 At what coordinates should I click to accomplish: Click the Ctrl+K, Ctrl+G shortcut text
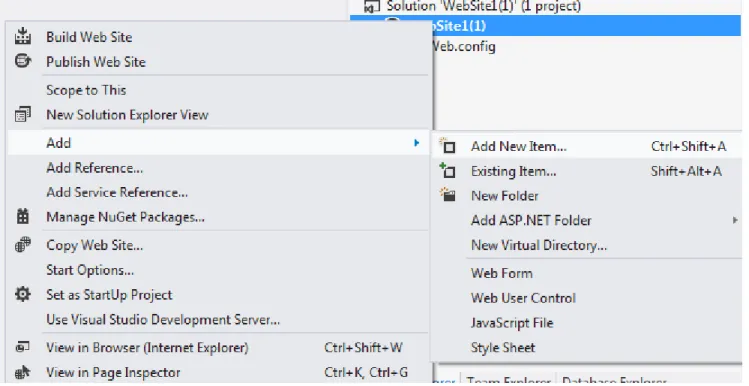pyautogui.click(x=366, y=373)
